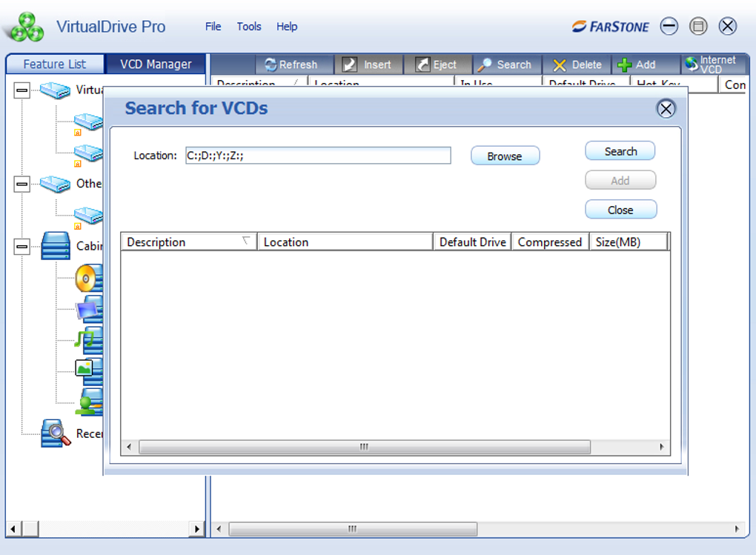
Task: Click the main list left scroll arrow
Action: pos(219,529)
